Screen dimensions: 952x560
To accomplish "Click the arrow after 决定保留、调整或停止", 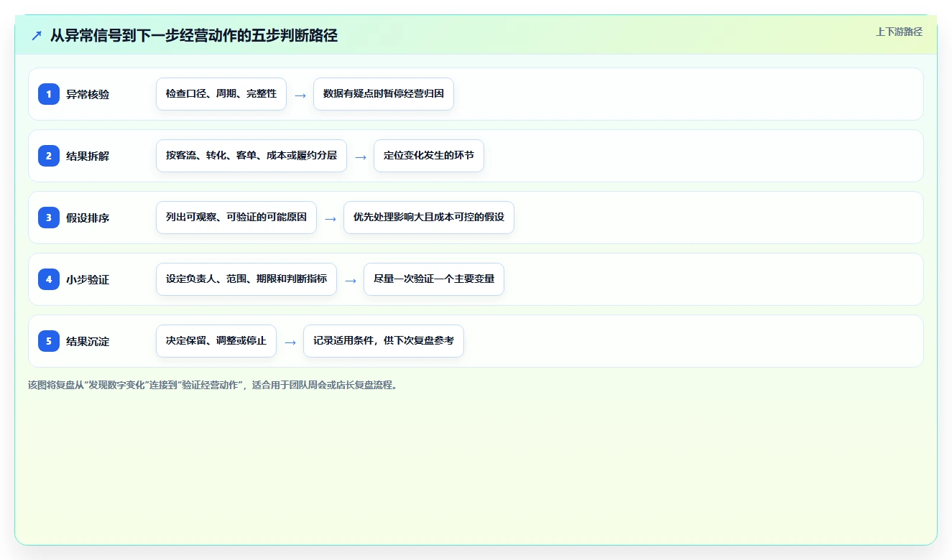I will (x=290, y=342).
